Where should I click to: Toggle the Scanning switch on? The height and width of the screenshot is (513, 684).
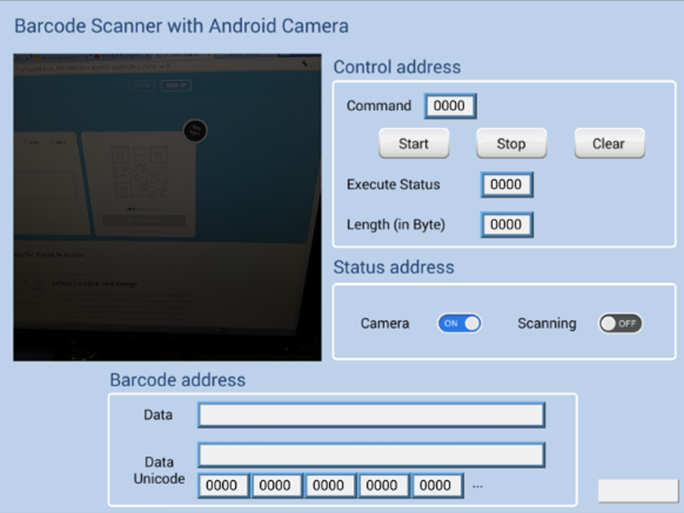620,323
